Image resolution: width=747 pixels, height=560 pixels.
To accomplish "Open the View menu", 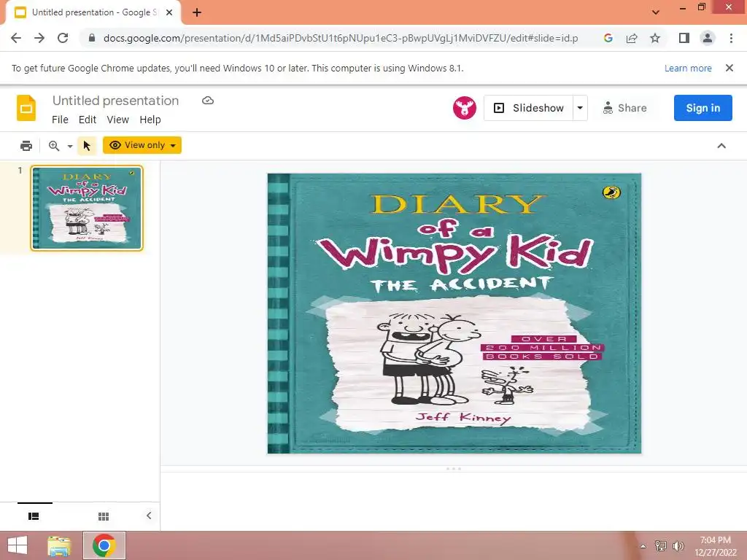I will pos(117,120).
